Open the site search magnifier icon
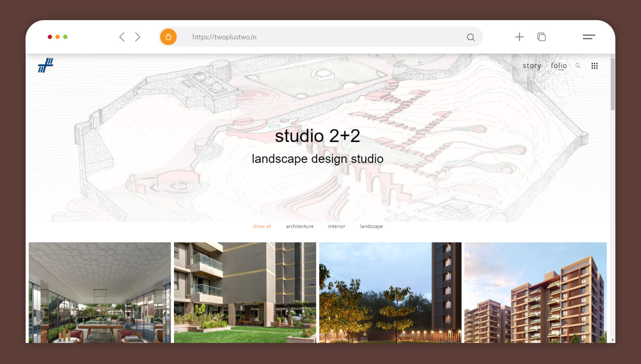The image size is (641, 364). 578,65
